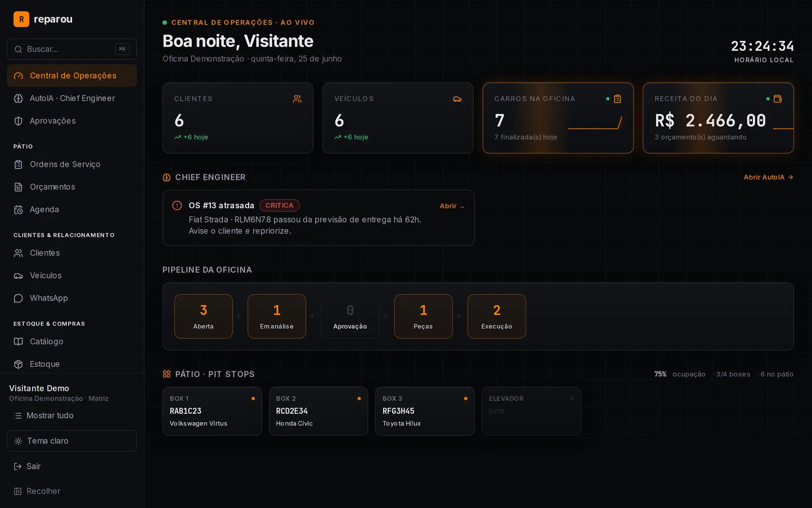Viewport: 812px width, 508px height.
Task: Click the Agenda calendar icon
Action: (18, 210)
